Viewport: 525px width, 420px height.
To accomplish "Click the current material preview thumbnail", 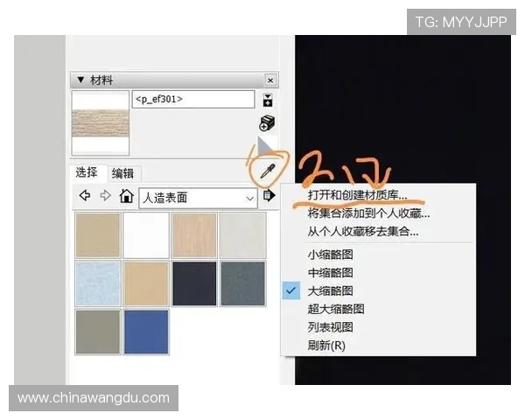I will pos(101,122).
